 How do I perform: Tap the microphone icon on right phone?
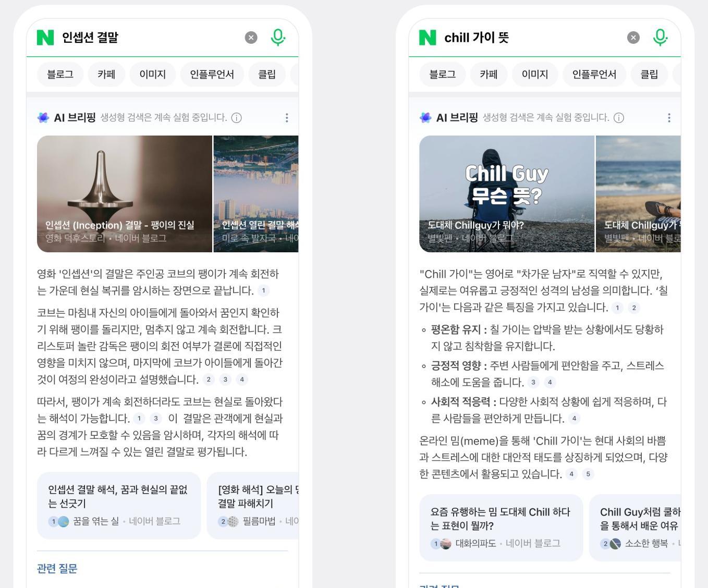point(661,38)
